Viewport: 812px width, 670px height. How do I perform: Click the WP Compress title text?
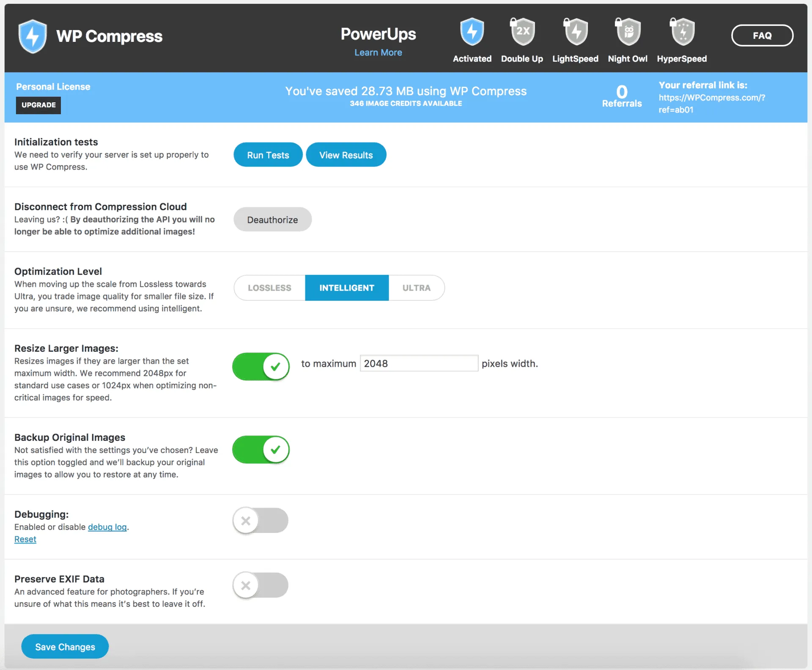pos(109,36)
